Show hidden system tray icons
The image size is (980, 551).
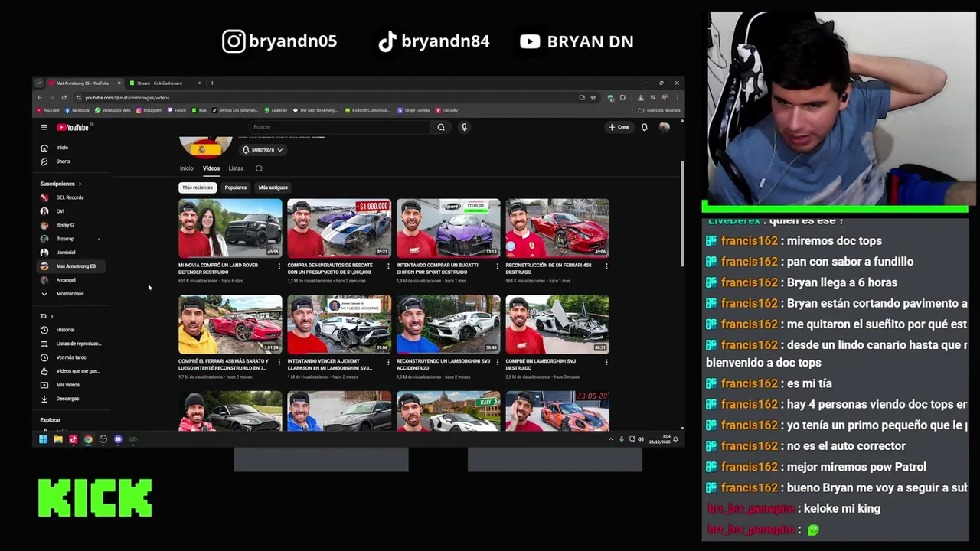click(x=610, y=439)
